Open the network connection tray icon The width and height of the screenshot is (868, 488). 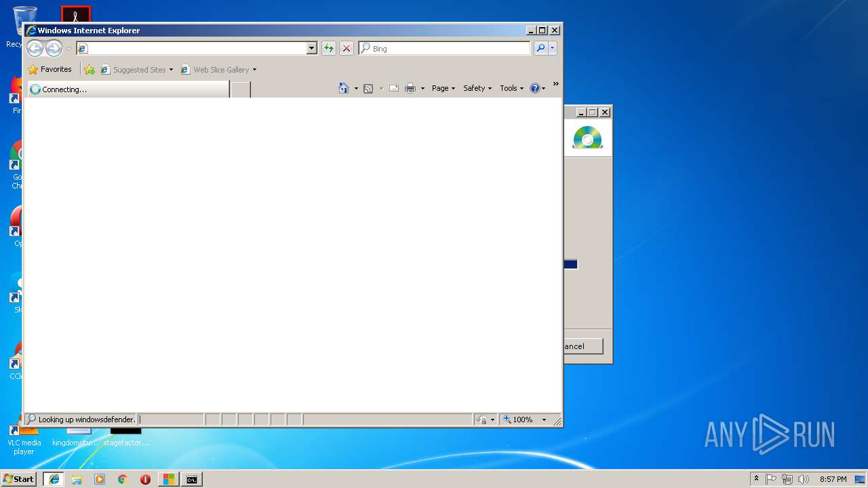coord(787,479)
